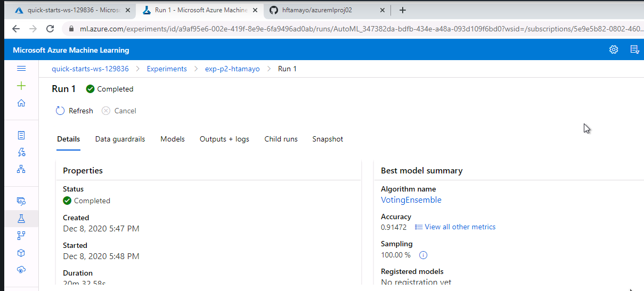Open quick-starts-ws-129836 breadcrumb link
This screenshot has width=644, height=291.
(90, 69)
